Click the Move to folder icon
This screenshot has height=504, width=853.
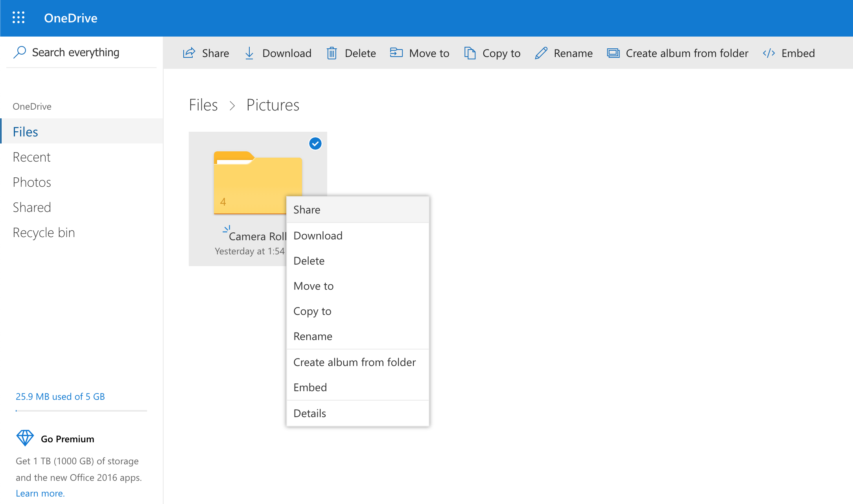[x=396, y=52]
